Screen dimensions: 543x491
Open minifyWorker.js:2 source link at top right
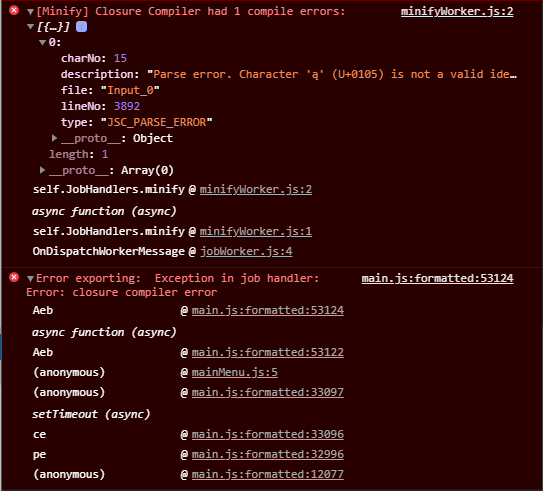pos(457,11)
